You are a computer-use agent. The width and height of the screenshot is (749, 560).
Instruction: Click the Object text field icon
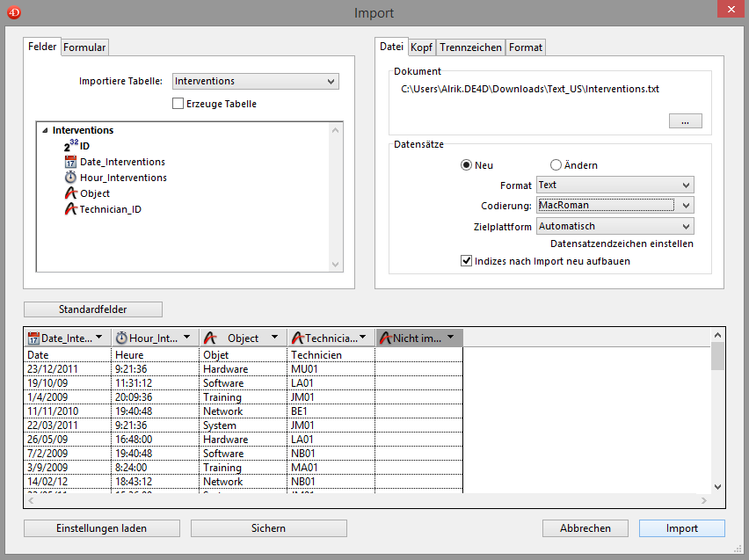[x=71, y=193]
